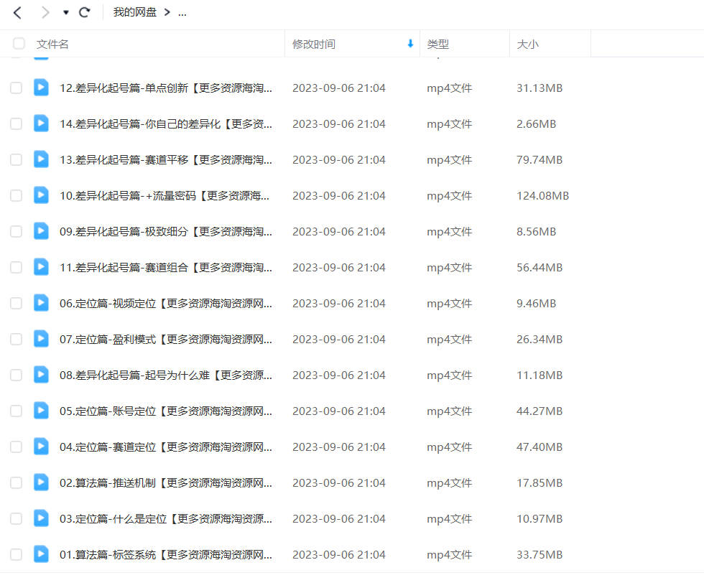Check the box for 08.差异化起号篇-起号为什么难
Image resolution: width=704 pixels, height=588 pixels.
click(x=16, y=375)
